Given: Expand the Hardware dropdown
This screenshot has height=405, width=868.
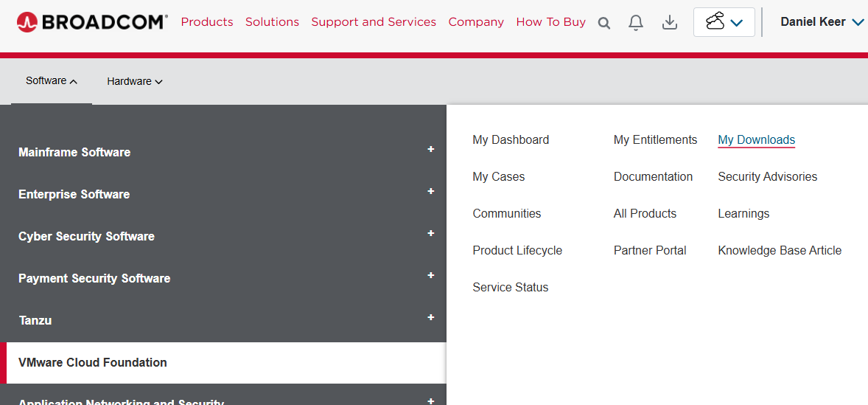Looking at the screenshot, I should [x=135, y=81].
